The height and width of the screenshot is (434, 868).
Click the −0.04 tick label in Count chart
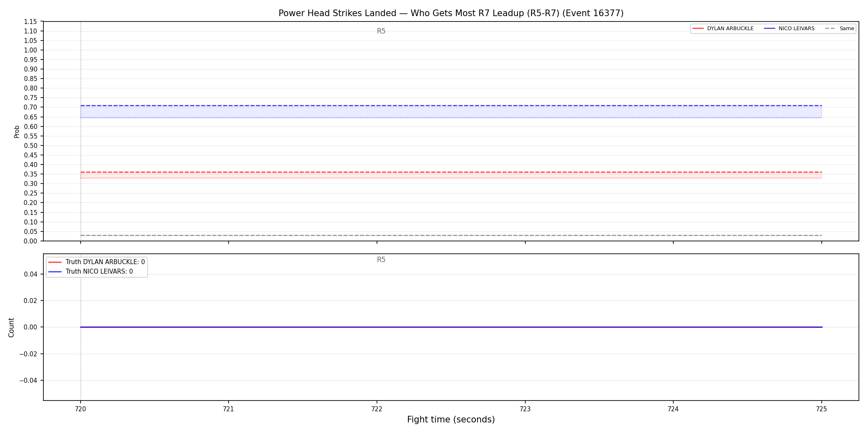click(28, 380)
